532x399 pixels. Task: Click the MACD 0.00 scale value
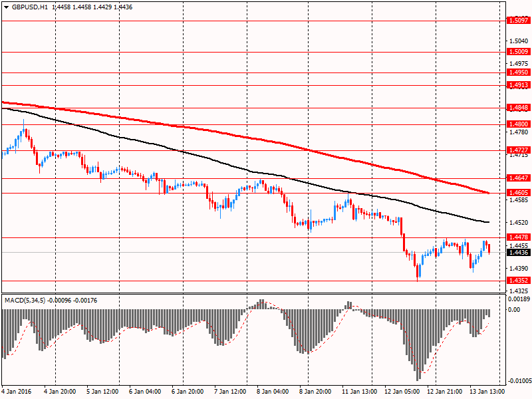tap(514, 309)
